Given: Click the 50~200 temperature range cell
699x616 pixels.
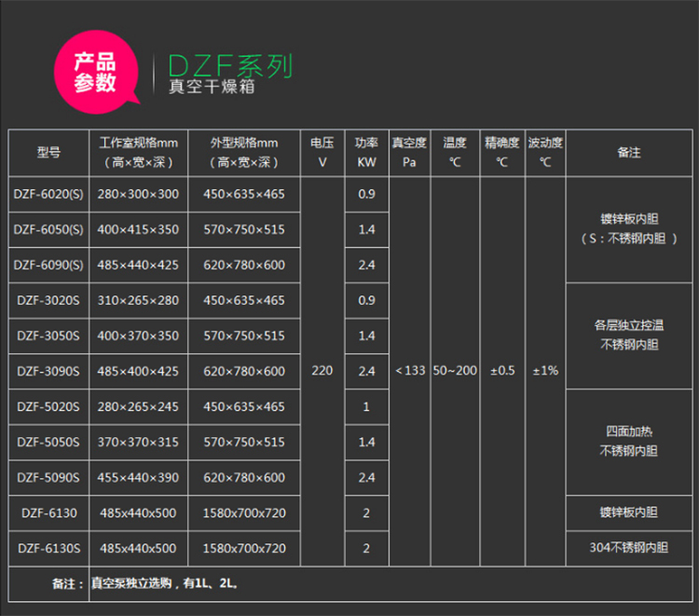Looking at the screenshot, I should [455, 371].
